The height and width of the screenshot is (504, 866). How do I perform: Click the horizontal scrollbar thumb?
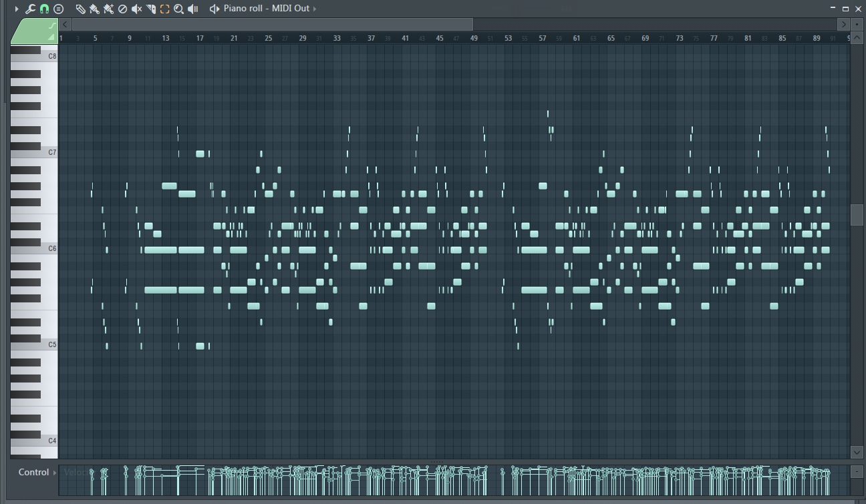pos(273,25)
